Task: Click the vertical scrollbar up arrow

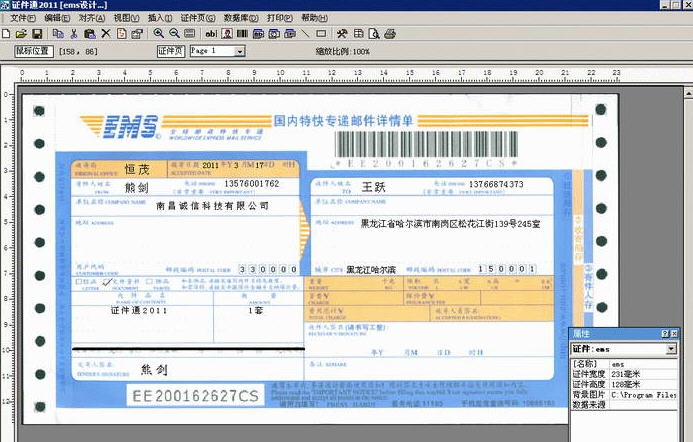Action: pos(688,93)
